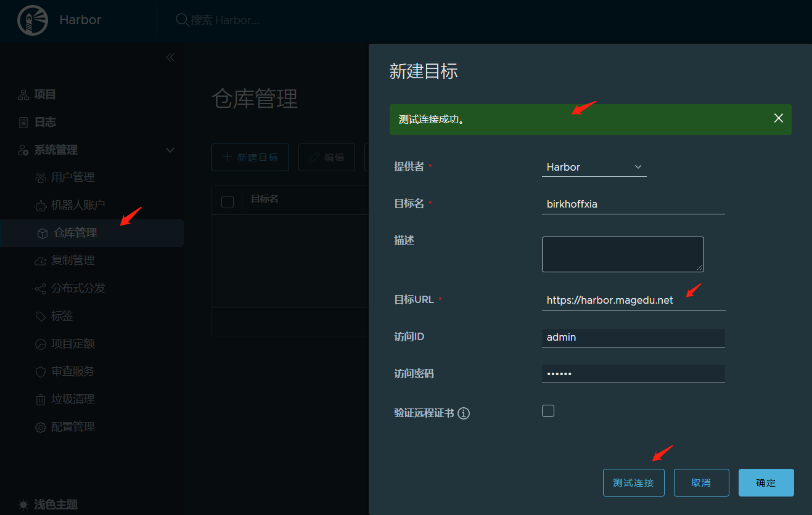
Task: Click the 用户管理 users icon
Action: pos(41,178)
